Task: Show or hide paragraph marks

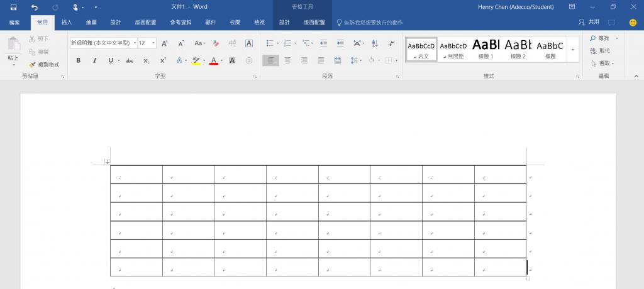Action: [391, 43]
